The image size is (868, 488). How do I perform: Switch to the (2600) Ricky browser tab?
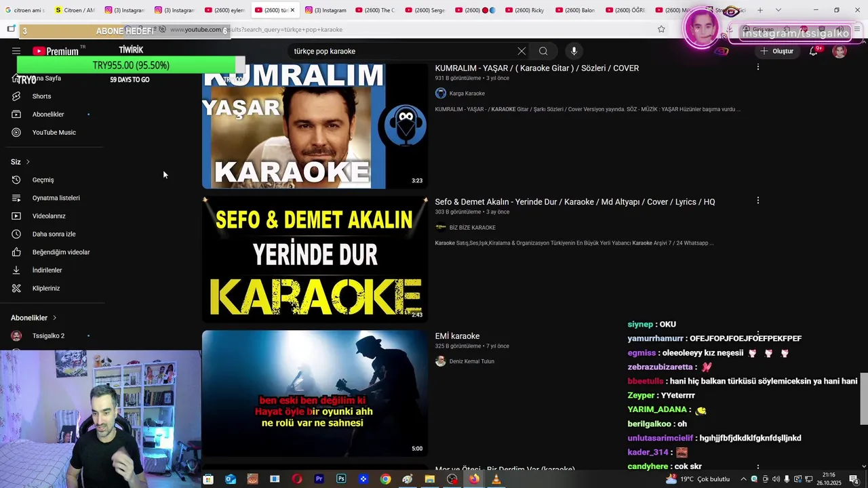pyautogui.click(x=524, y=10)
